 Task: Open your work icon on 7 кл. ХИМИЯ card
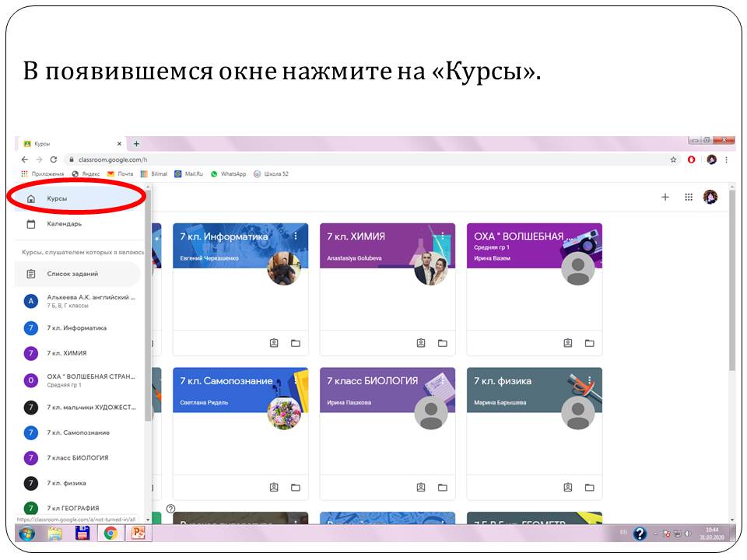click(421, 343)
